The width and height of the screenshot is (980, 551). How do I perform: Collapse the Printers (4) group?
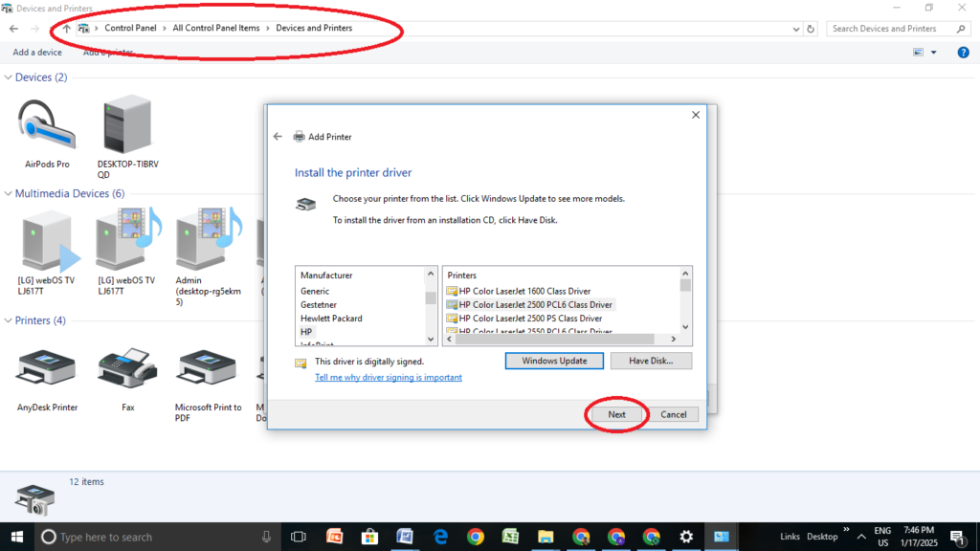tap(9, 321)
